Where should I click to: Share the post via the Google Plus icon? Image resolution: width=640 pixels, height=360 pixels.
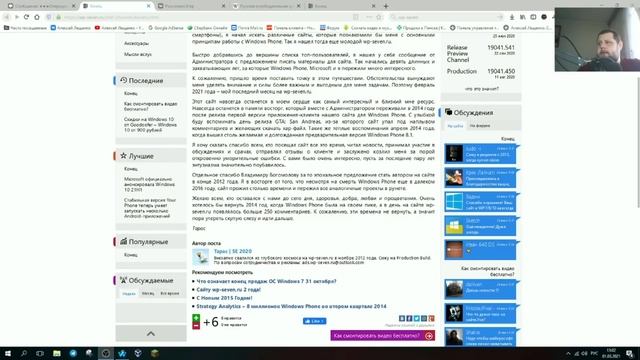pos(431,318)
